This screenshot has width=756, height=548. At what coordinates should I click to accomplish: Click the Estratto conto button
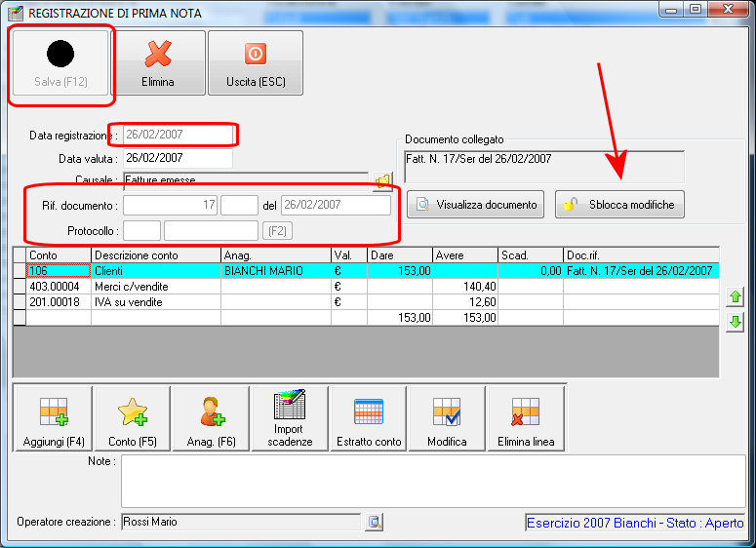(369, 419)
